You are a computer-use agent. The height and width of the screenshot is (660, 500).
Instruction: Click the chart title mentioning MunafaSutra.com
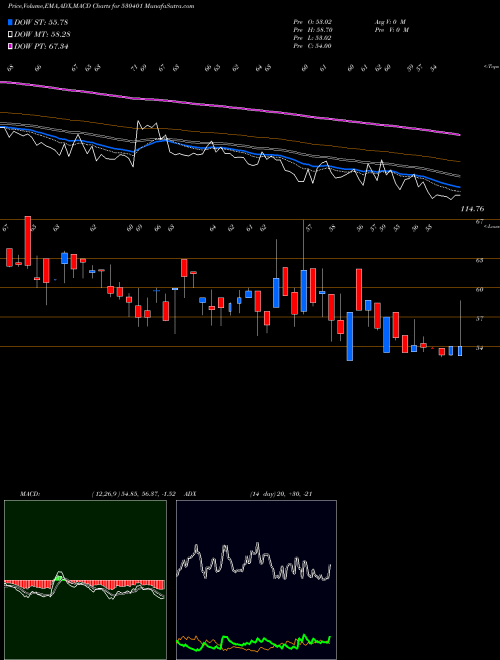coord(101,7)
